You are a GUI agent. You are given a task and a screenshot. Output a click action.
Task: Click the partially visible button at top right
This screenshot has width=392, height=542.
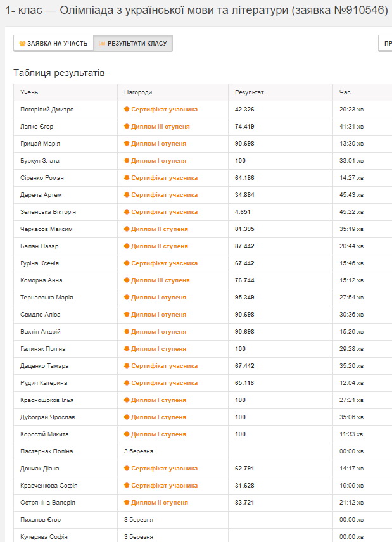point(385,44)
